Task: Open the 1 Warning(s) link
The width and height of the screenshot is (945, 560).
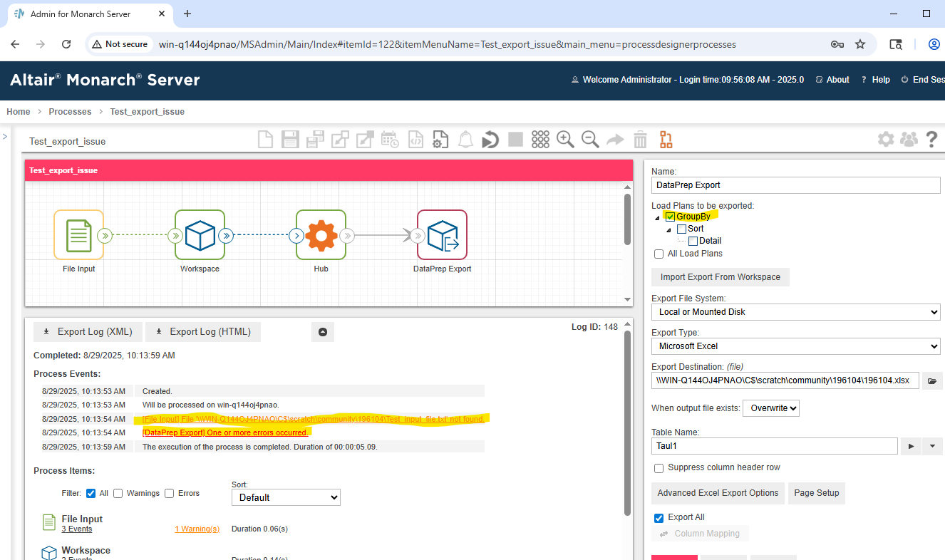Action: (x=197, y=529)
